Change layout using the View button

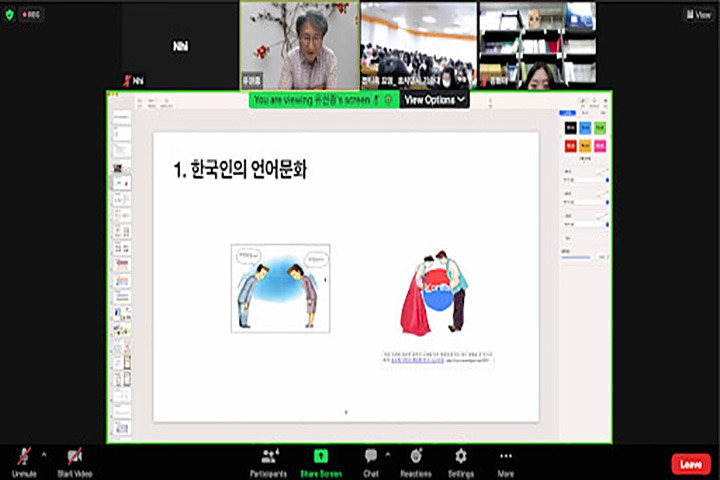click(697, 15)
